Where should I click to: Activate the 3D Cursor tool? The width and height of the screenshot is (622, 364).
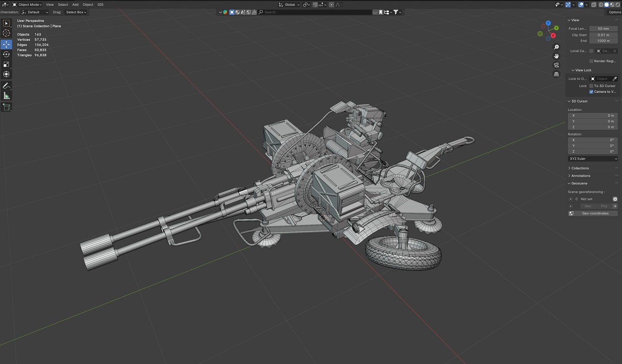[x=6, y=33]
